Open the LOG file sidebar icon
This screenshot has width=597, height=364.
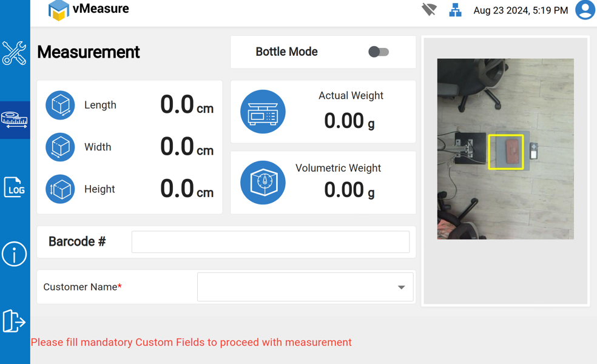14,187
